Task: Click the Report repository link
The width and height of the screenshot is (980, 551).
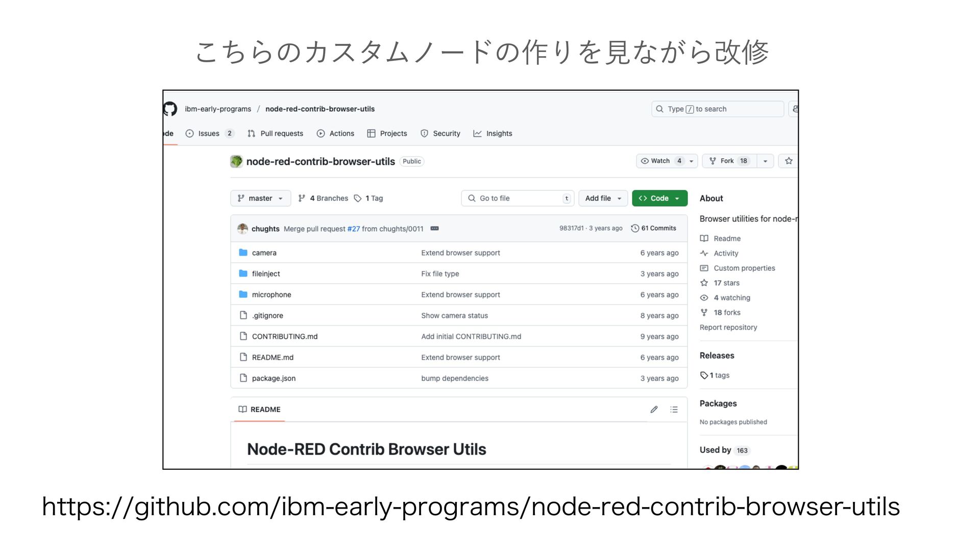Action: [728, 327]
